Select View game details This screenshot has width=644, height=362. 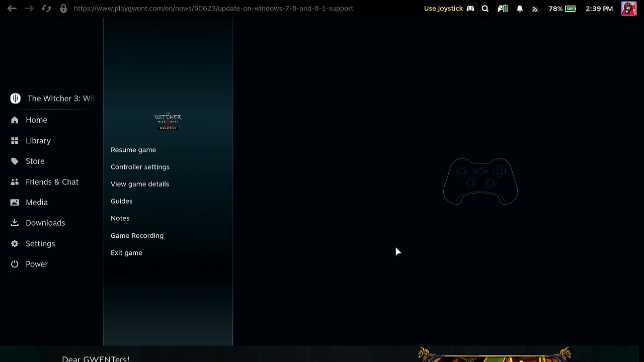[x=140, y=184]
